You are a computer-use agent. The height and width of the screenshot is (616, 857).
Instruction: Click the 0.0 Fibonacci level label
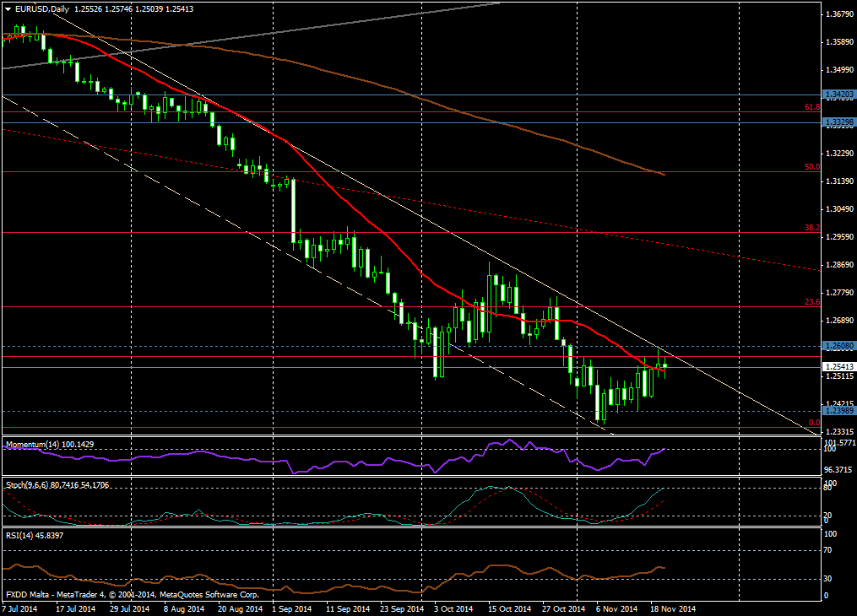pos(814,423)
